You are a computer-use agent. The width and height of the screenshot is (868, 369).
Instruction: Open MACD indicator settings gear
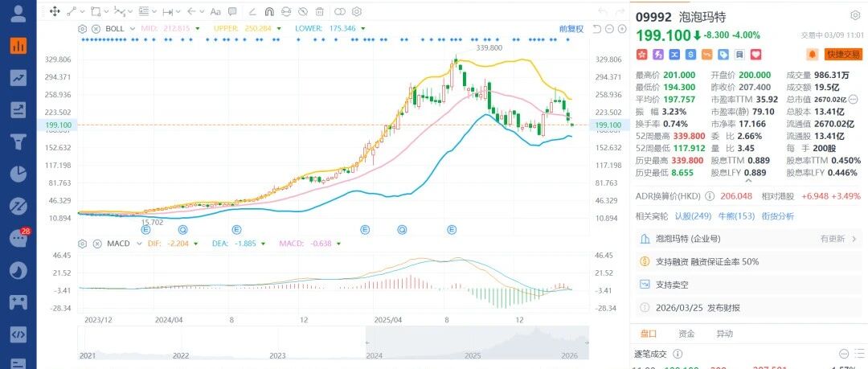click(83, 244)
